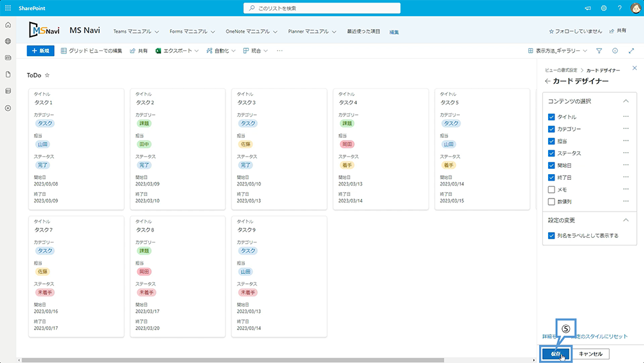This screenshot has width=644, height=363.
Task: Open options ellipsis for メモ field
Action: pos(625,190)
